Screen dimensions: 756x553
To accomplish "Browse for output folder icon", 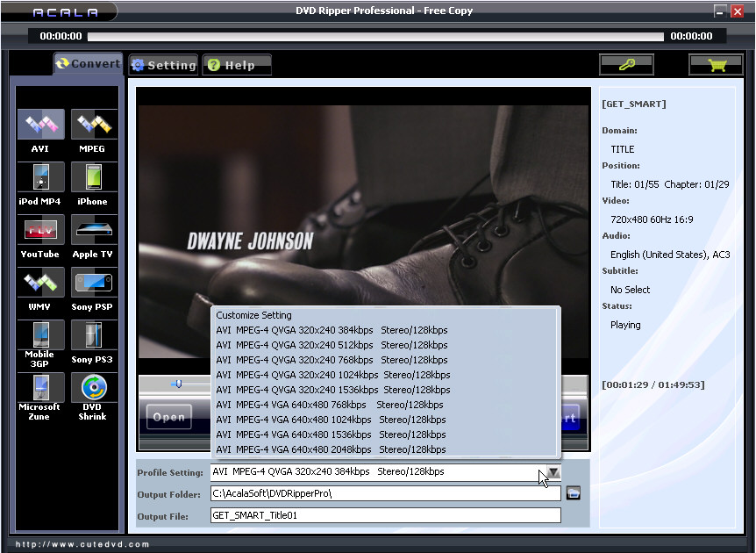I will [574, 493].
